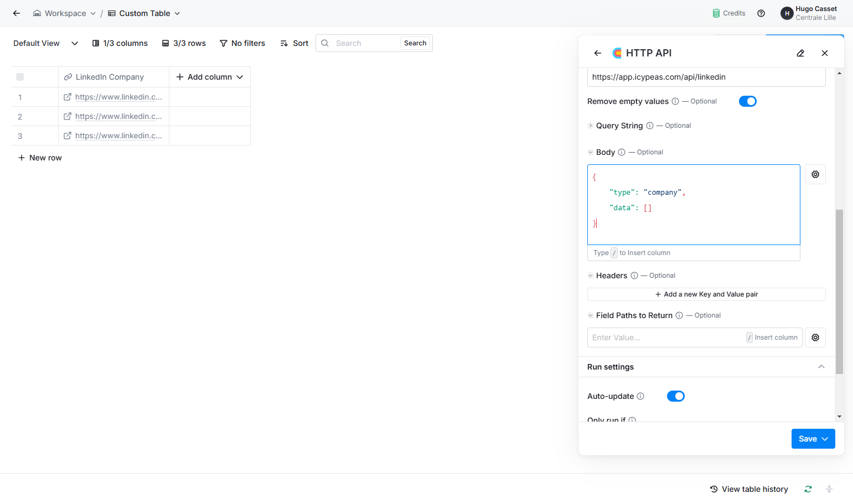This screenshot has width=853, height=504.
Task: Collapse Field Paths to Return section
Action: pyautogui.click(x=591, y=315)
